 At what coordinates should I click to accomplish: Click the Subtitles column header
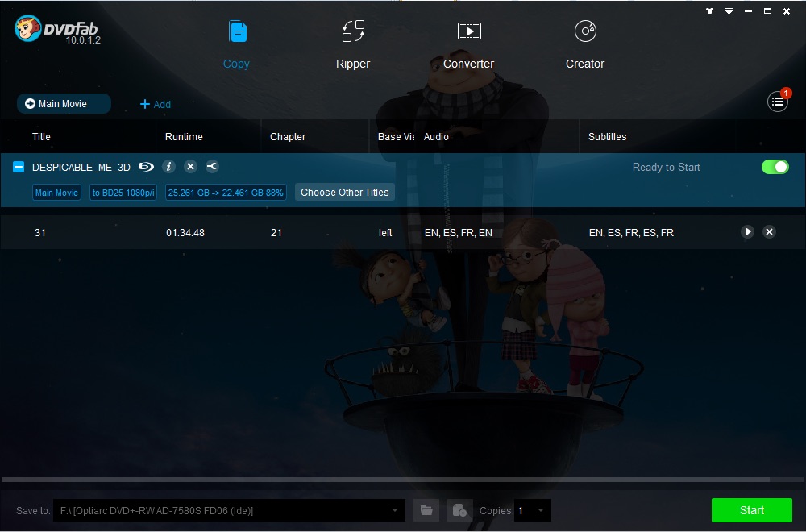tap(607, 137)
